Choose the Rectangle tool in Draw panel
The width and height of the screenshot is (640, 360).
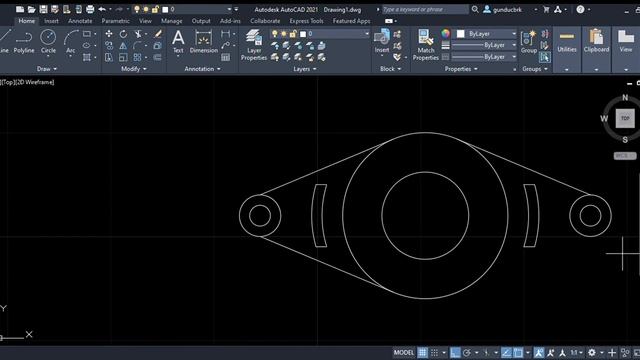(87, 34)
